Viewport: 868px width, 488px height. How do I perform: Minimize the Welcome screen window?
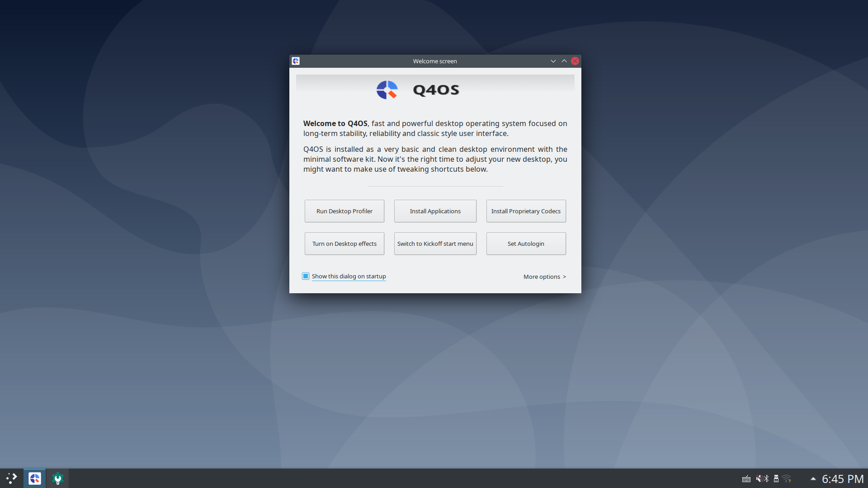[x=553, y=61]
